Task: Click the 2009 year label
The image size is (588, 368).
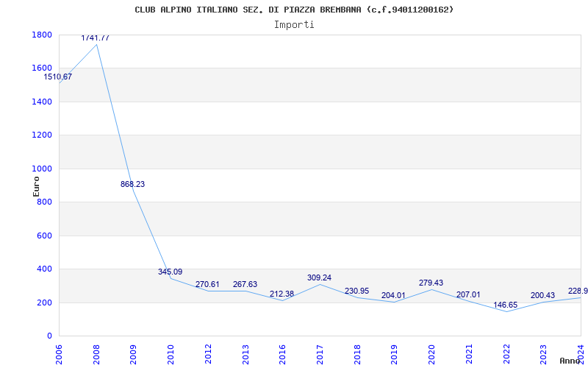Action: (134, 355)
